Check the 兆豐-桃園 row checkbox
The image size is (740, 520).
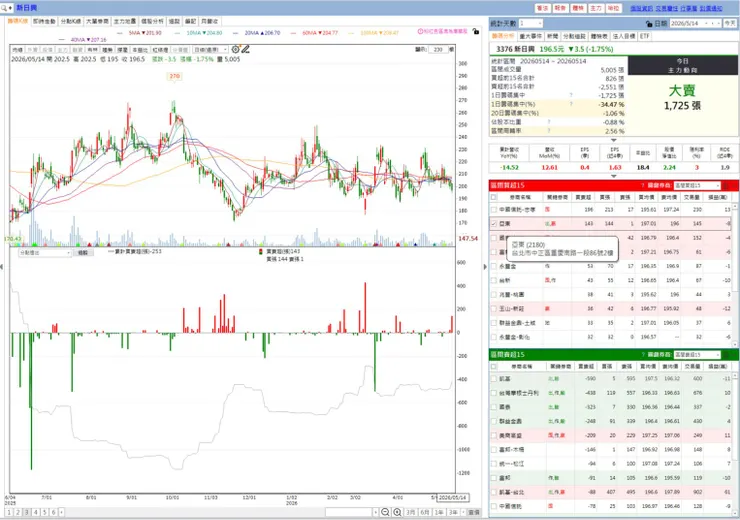click(494, 294)
